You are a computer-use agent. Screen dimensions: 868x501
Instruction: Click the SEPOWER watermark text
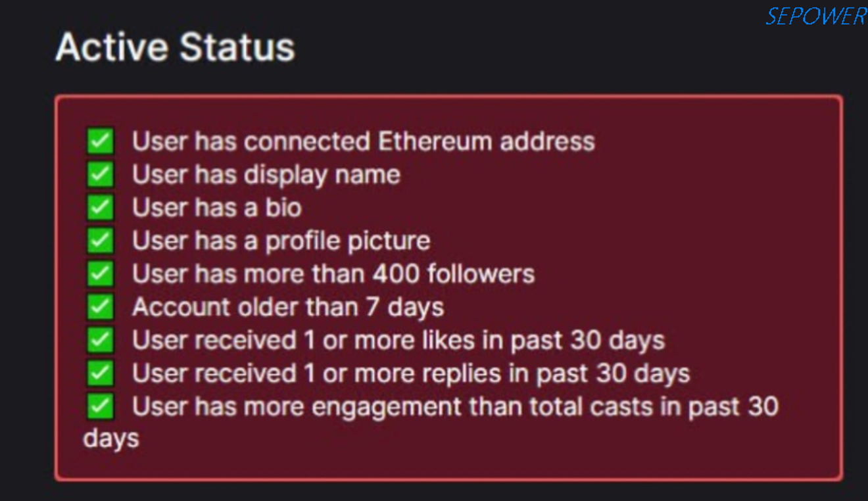coord(816,16)
